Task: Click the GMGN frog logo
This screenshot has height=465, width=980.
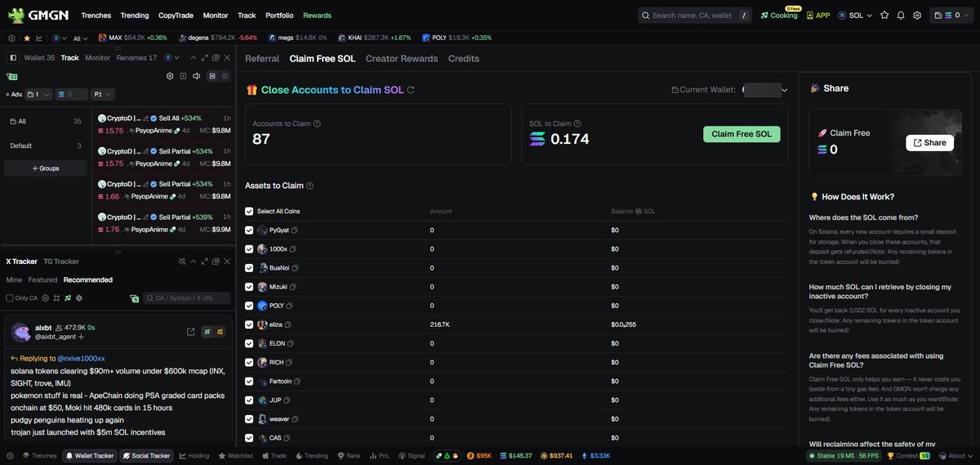Action: (x=15, y=15)
